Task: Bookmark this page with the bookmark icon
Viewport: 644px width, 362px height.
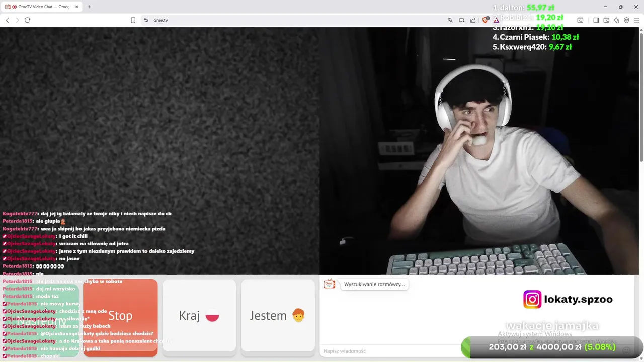Action: pos(133,20)
